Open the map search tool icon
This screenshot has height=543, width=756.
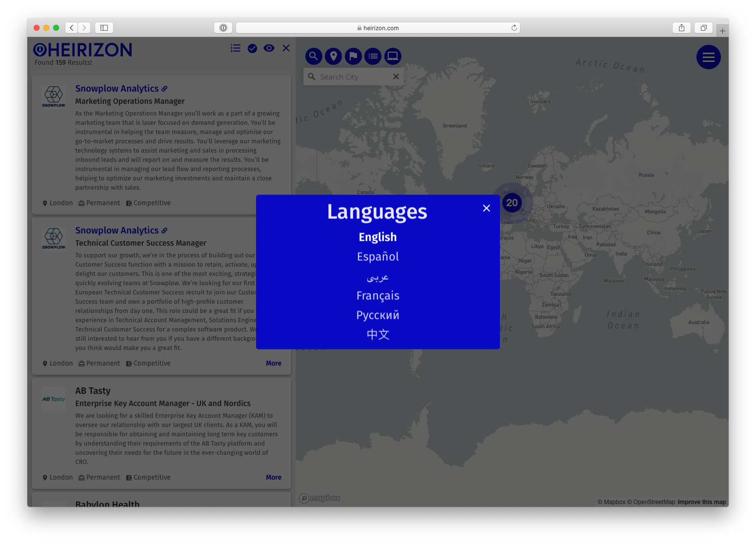tap(314, 56)
